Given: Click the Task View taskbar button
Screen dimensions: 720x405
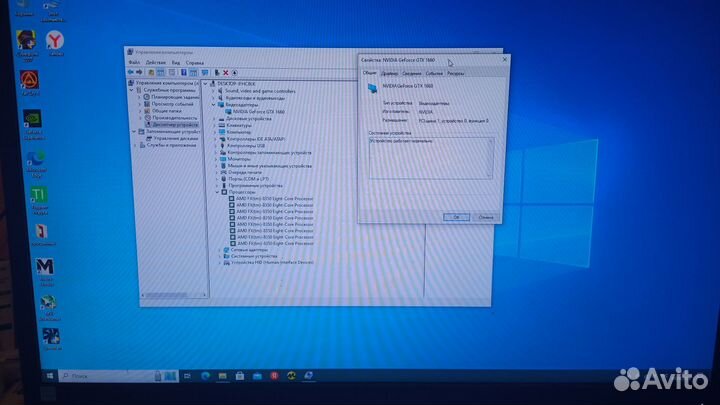Looking at the screenshot, I should point(187,376).
